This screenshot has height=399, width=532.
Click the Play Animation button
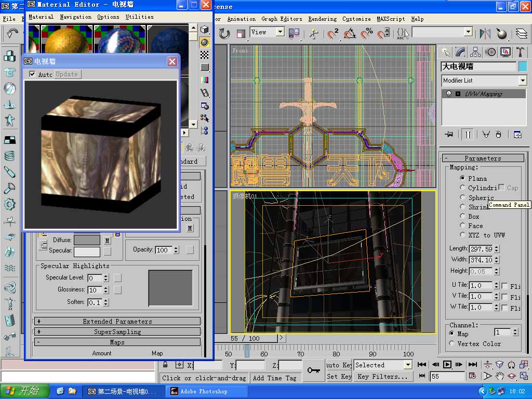447,364
